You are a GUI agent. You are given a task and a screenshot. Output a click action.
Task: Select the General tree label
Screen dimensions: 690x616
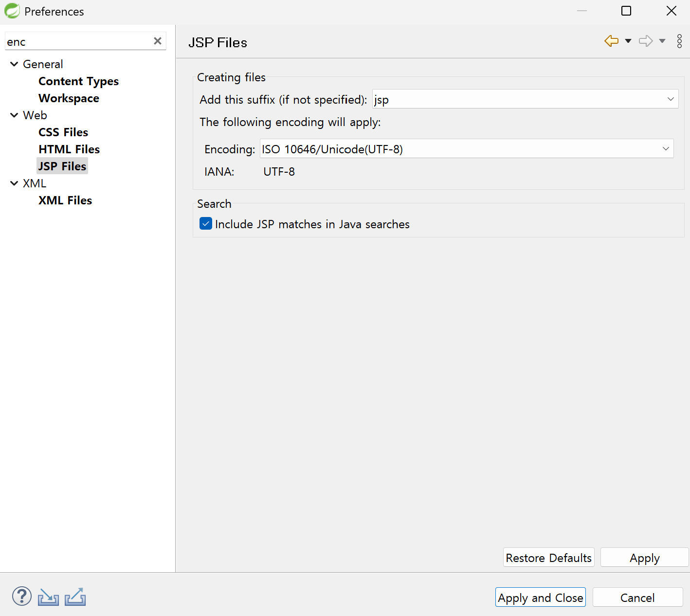coord(43,64)
